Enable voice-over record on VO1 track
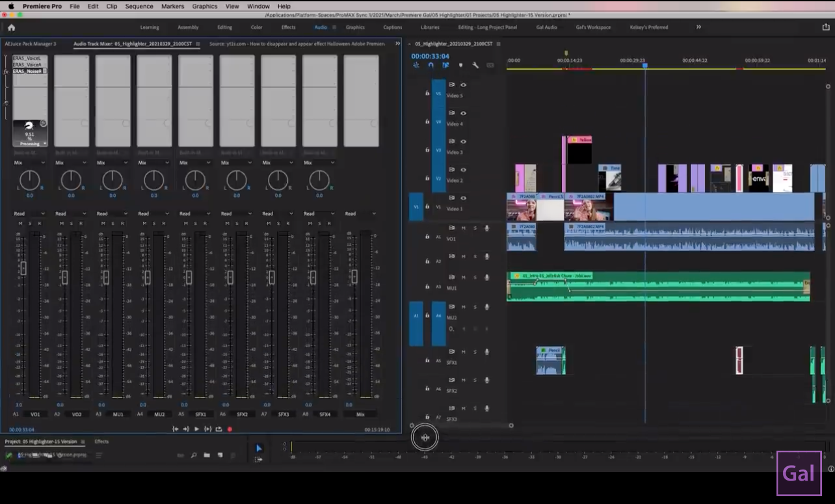This screenshot has height=504, width=835. tap(486, 228)
